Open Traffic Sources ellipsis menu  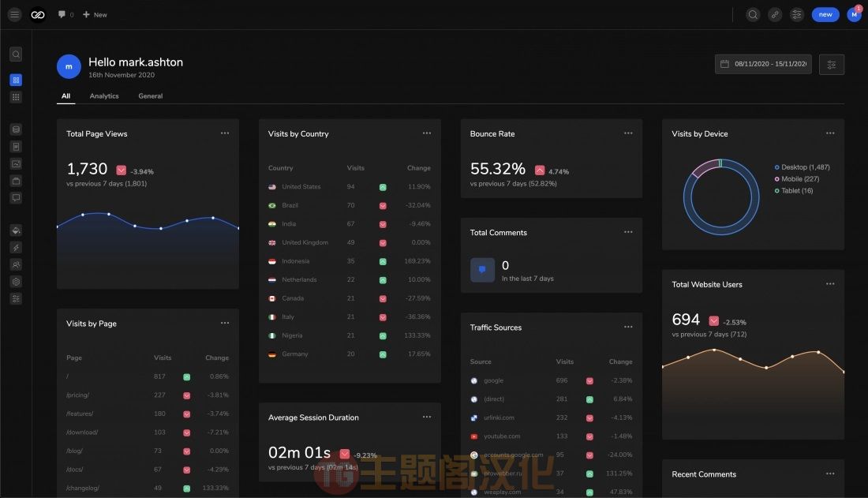628,327
